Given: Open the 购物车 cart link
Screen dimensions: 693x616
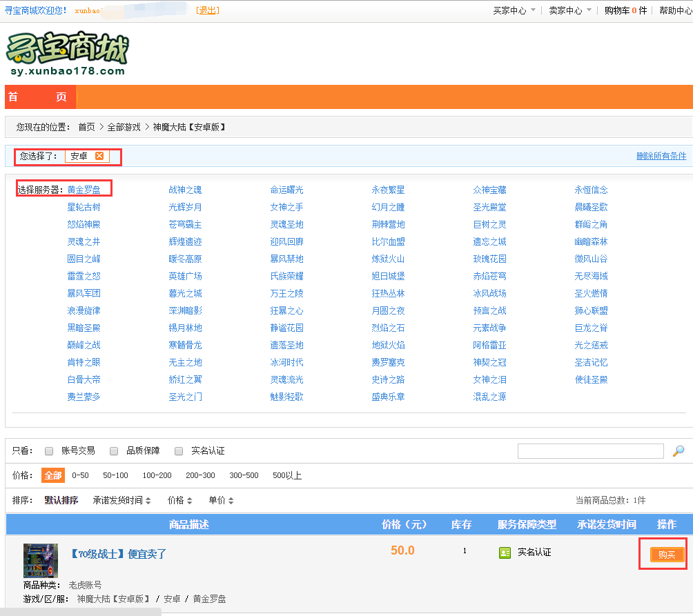Looking at the screenshot, I should tap(625, 10).
